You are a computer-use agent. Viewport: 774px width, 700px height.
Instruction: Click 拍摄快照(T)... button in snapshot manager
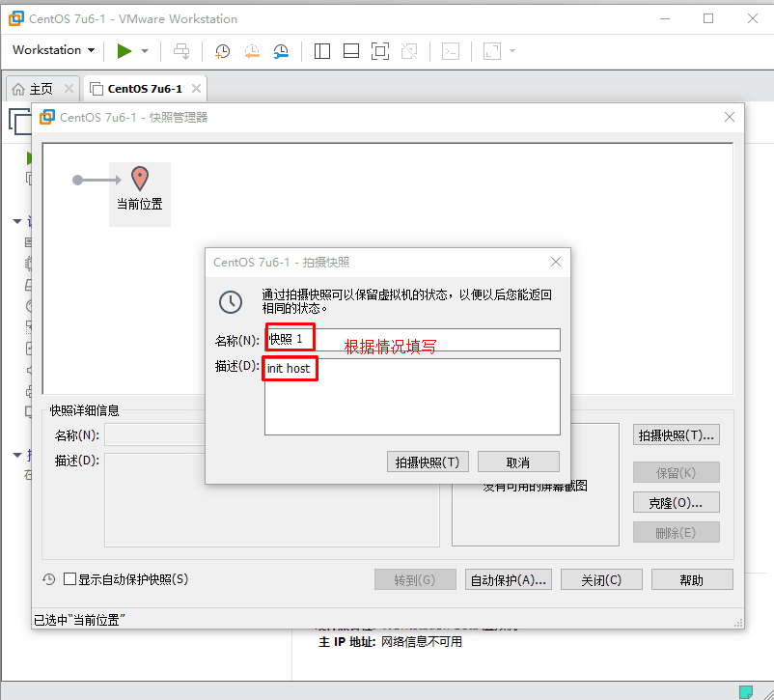click(x=677, y=434)
